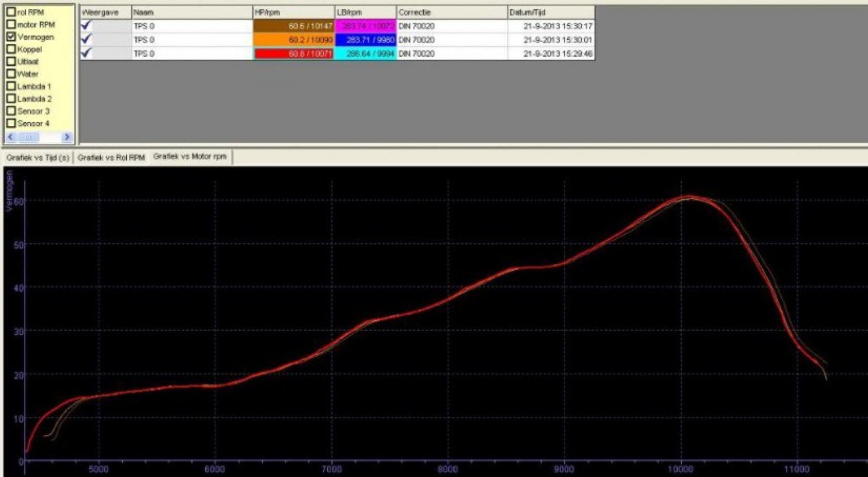Click the 10000 label on the rpm axis
Image resolution: width=868 pixels, height=477 pixels.
tap(681, 469)
